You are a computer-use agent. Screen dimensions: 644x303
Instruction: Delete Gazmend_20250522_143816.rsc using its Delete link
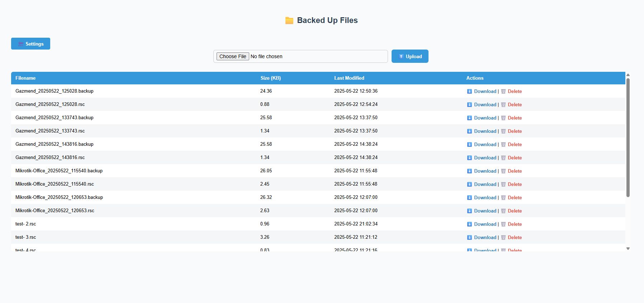pyautogui.click(x=515, y=158)
